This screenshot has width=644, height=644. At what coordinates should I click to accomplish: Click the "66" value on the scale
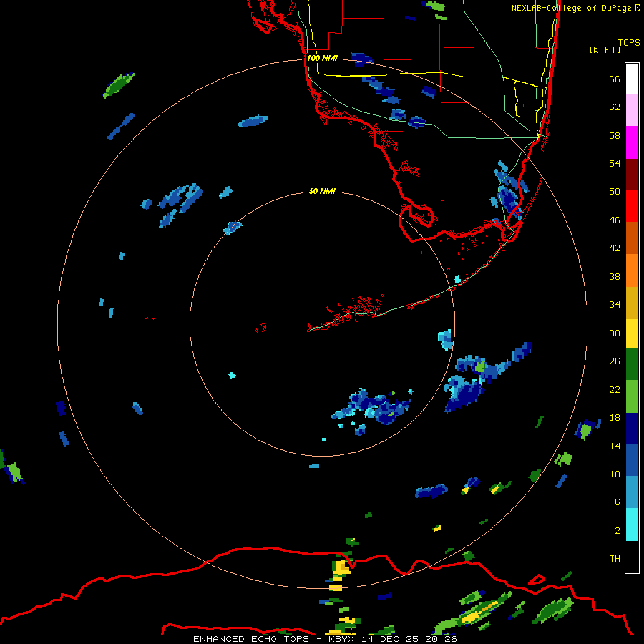tap(615, 79)
